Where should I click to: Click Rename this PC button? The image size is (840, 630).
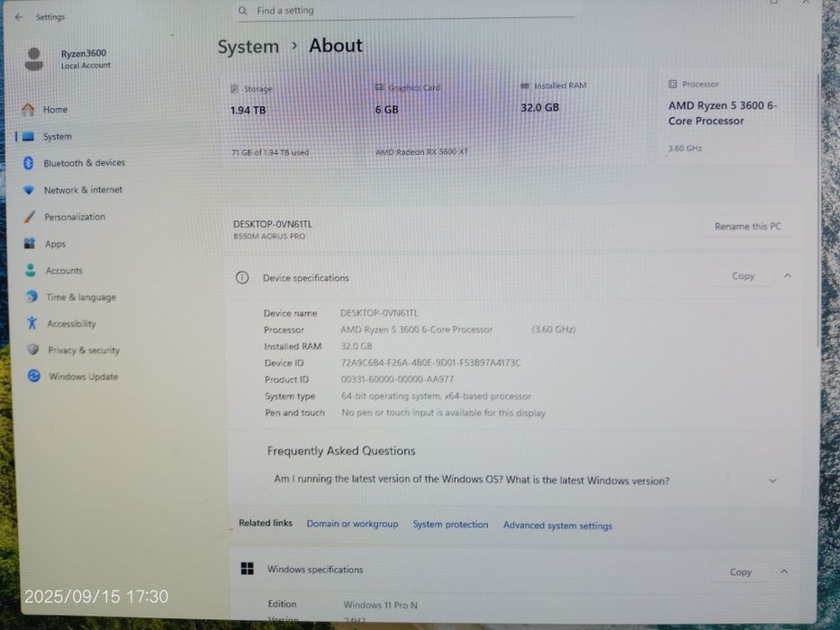pyautogui.click(x=748, y=227)
